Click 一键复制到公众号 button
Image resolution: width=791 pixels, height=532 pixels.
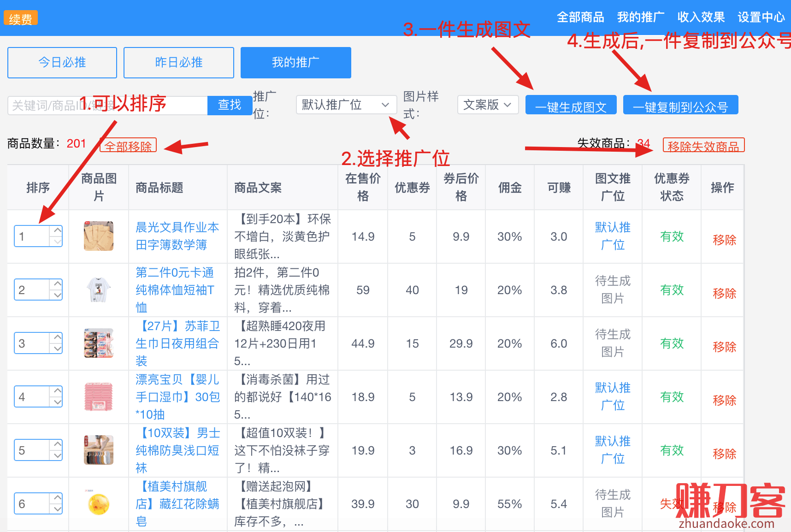(680, 106)
